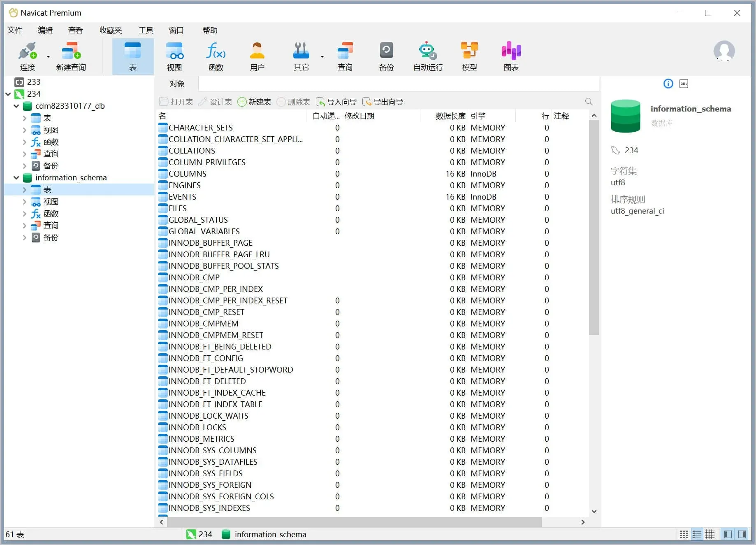Open the 备份 (Backup) toolbar icon
The width and height of the screenshot is (756, 545).
386,56
